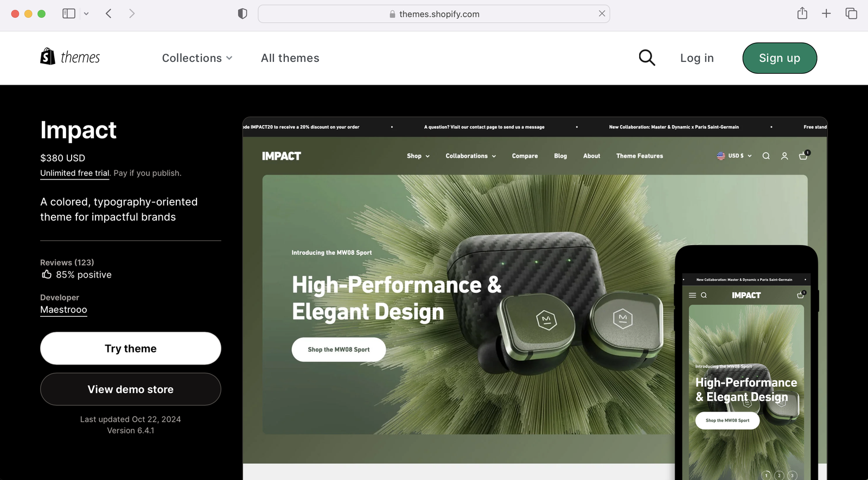Click the green Sign up button

(x=780, y=58)
